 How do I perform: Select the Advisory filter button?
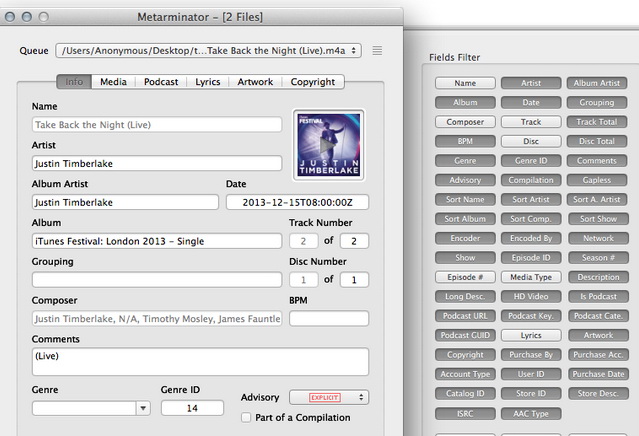[x=465, y=180]
